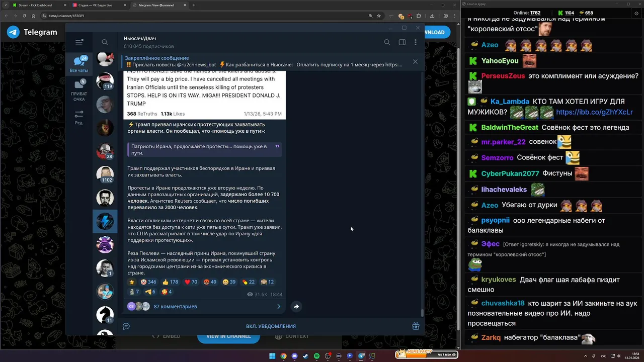Viewport: 644px width, 362px height.
Task: Open chat list search in Telegram sidebar
Action: pyautogui.click(x=105, y=42)
